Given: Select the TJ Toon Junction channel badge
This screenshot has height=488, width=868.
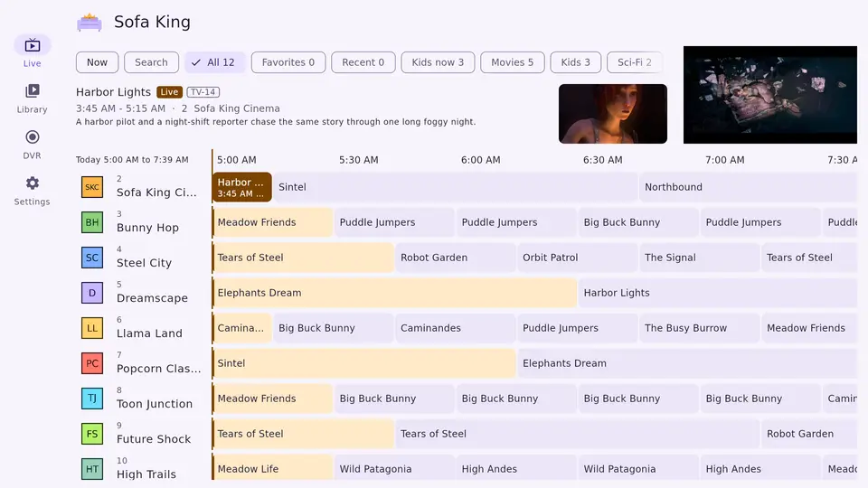Looking at the screenshot, I should coord(92,399).
